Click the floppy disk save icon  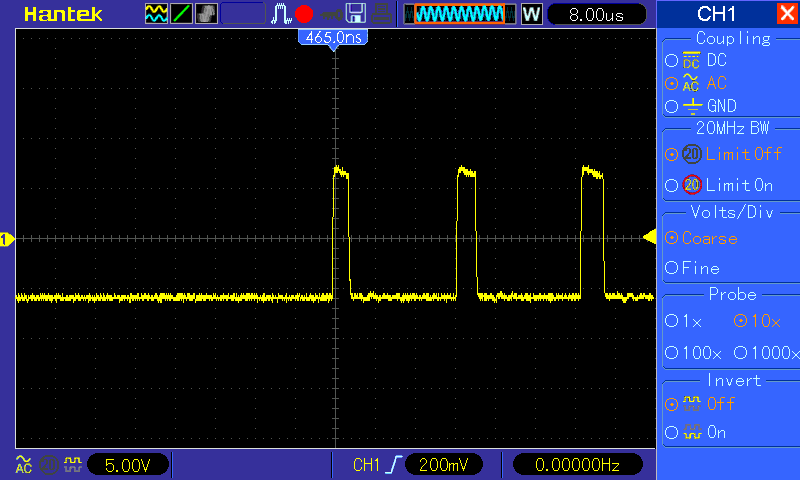click(356, 14)
